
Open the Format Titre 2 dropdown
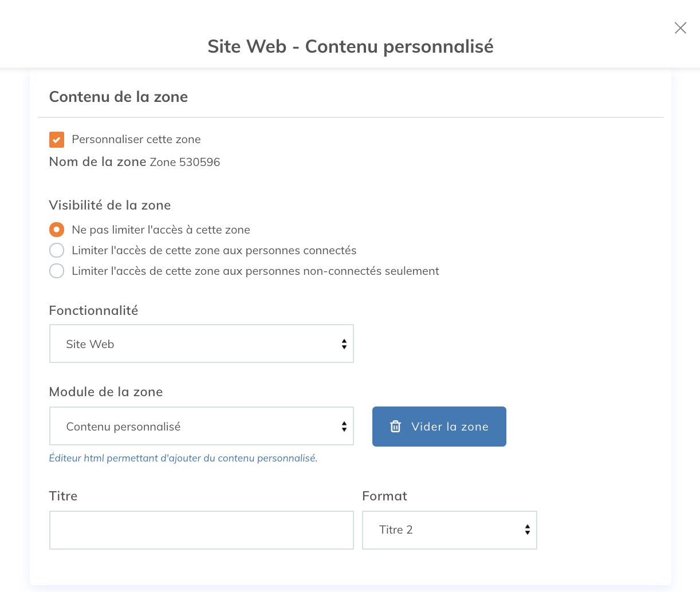(x=449, y=530)
